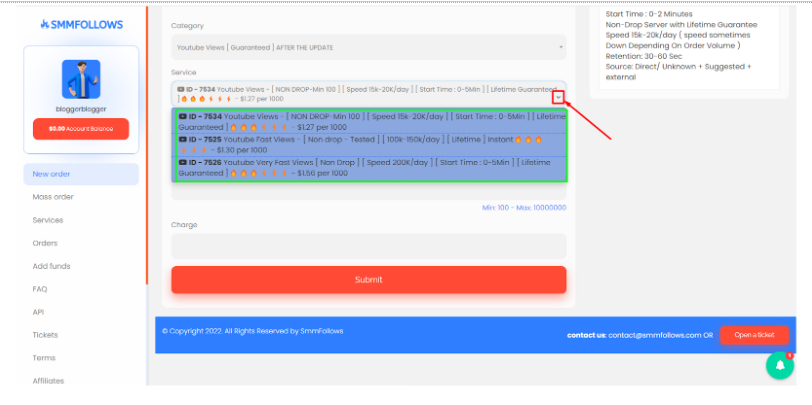Open API page in sidebar
Image resolution: width=812 pixels, height=405 pixels.
point(38,312)
